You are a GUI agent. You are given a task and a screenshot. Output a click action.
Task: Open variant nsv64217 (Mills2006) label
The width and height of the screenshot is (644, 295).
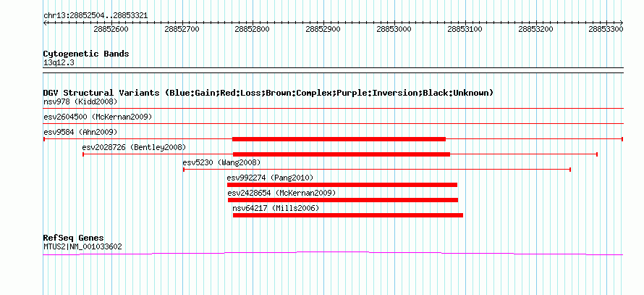click(276, 208)
